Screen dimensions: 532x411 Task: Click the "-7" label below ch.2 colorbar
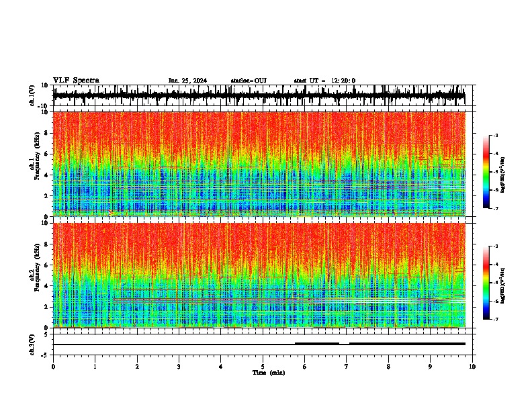(495, 319)
